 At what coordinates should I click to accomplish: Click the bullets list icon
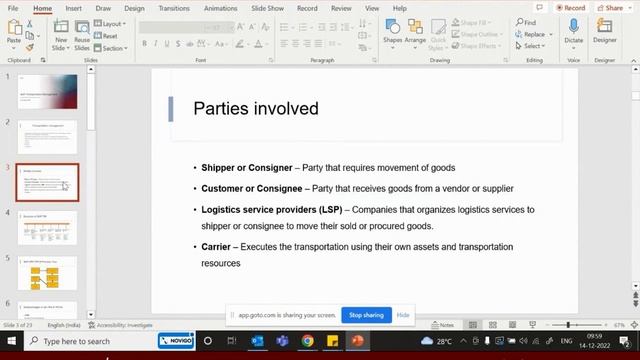[x=284, y=27]
